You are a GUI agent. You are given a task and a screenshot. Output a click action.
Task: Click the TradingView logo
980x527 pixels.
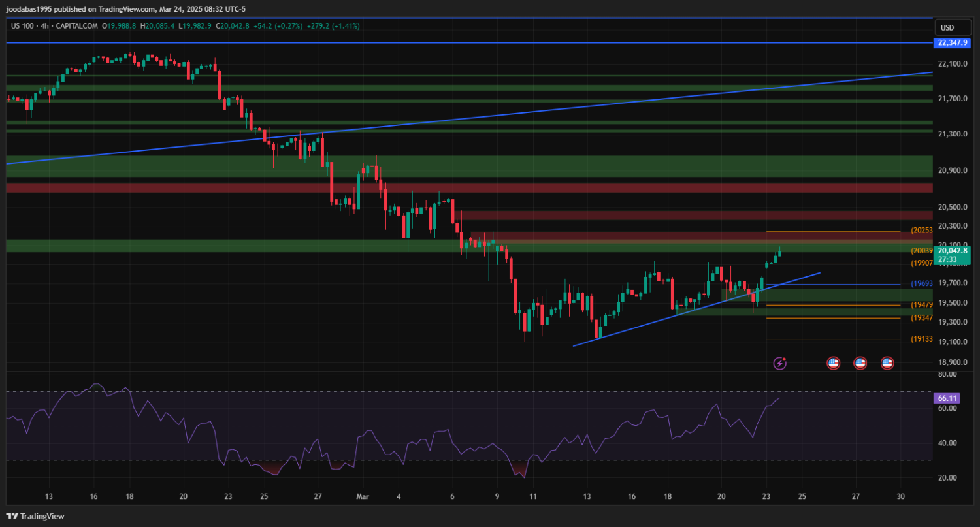37,516
